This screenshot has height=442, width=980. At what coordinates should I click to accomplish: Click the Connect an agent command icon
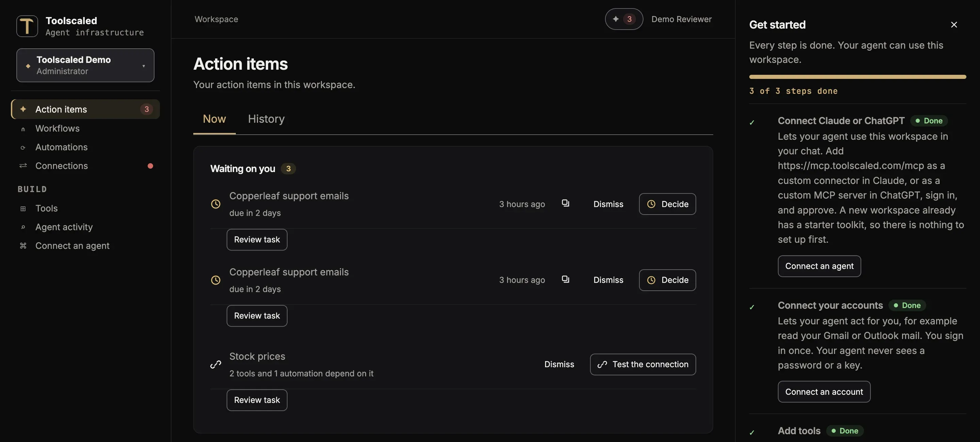click(23, 245)
